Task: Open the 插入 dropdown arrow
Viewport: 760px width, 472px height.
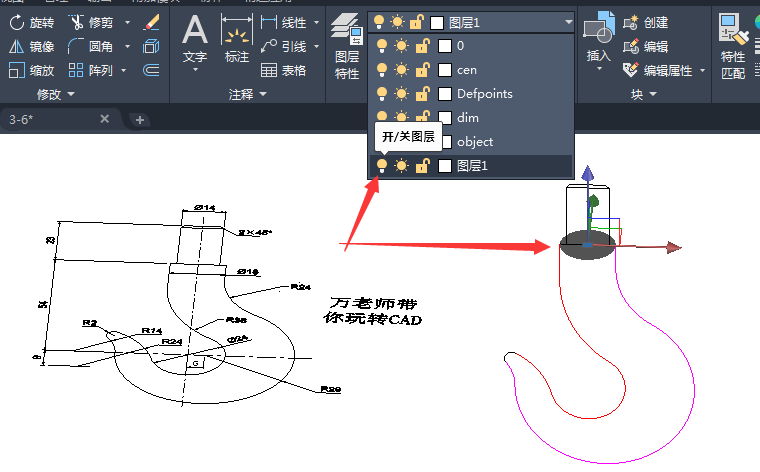Action: click(x=599, y=69)
